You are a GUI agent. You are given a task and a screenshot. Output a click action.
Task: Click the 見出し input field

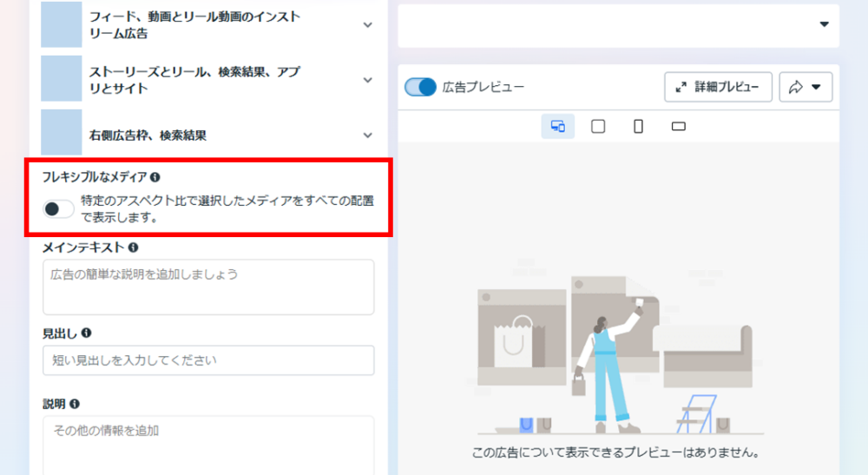(x=208, y=360)
